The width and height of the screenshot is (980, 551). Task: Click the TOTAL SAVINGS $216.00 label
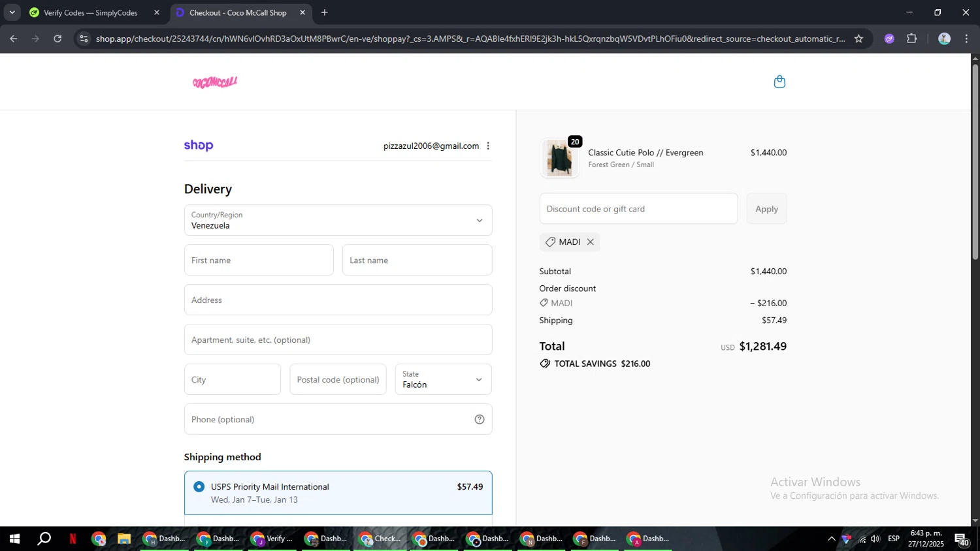click(x=602, y=364)
